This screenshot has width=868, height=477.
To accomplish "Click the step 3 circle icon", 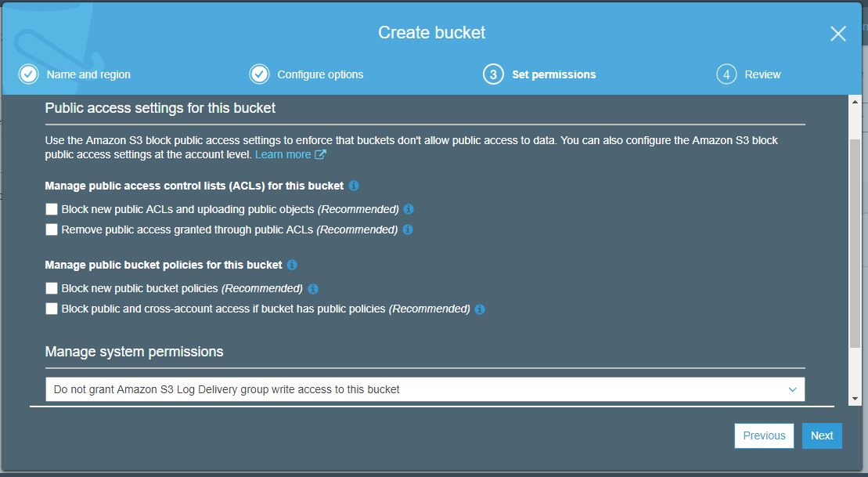I will click(x=493, y=74).
